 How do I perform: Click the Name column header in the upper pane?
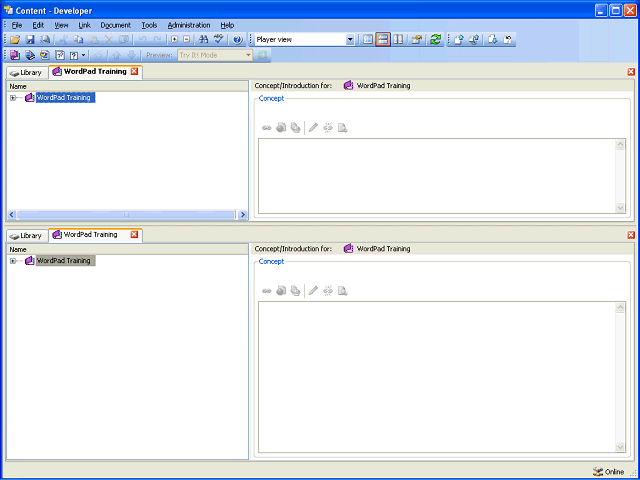pyautogui.click(x=127, y=86)
